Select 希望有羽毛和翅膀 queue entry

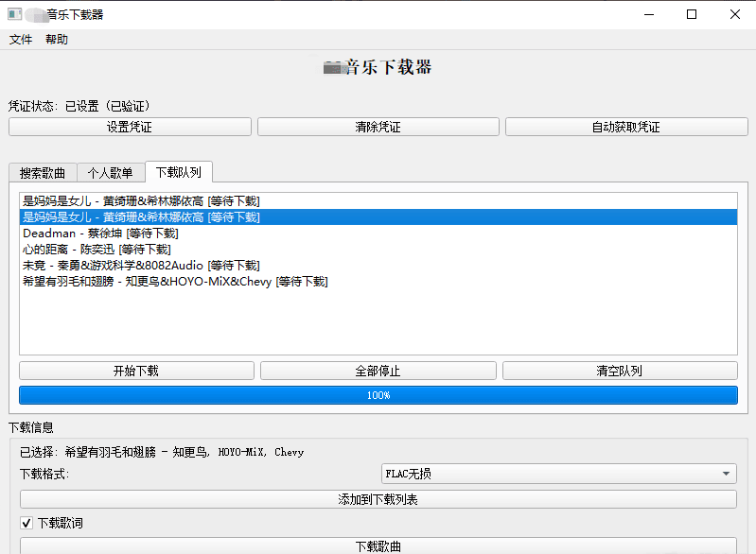coord(175,282)
